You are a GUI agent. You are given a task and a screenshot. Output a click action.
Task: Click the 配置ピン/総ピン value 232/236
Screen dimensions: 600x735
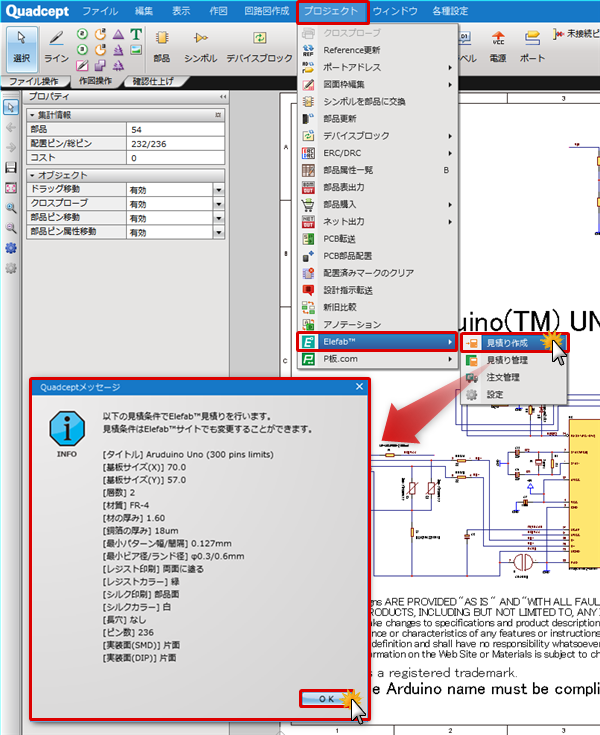(175, 143)
